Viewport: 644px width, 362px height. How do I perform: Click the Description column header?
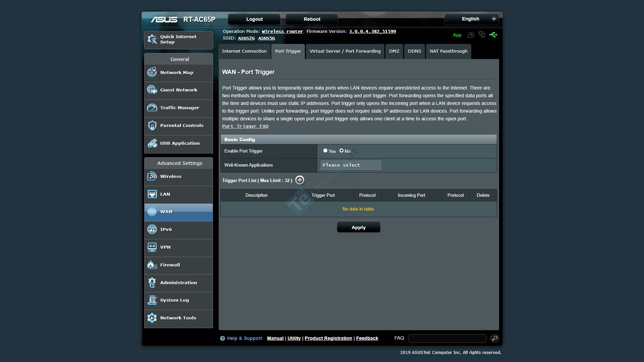[257, 195]
